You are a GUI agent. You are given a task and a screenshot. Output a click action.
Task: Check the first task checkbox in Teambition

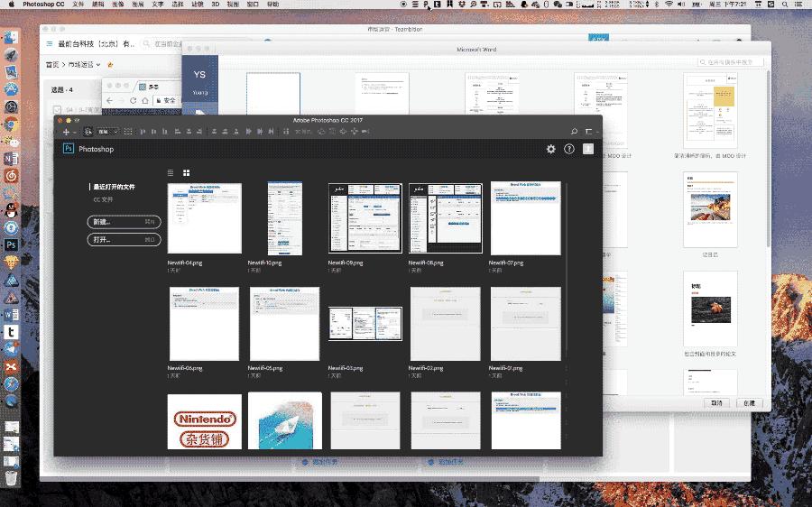57,110
